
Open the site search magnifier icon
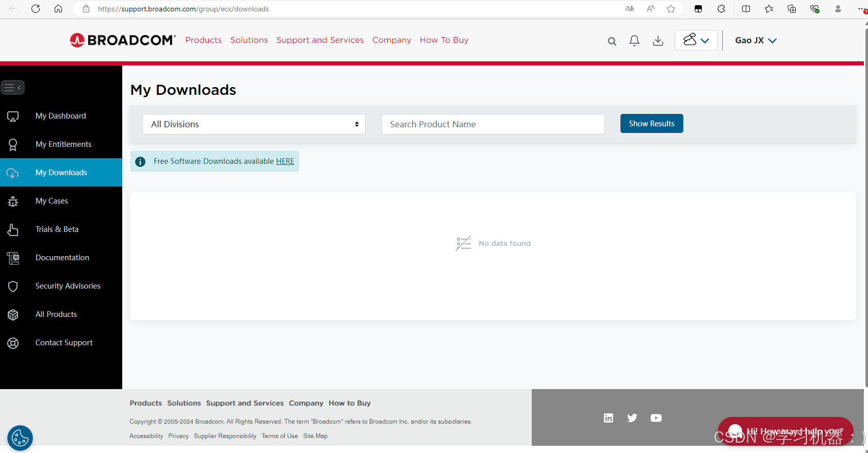click(612, 41)
